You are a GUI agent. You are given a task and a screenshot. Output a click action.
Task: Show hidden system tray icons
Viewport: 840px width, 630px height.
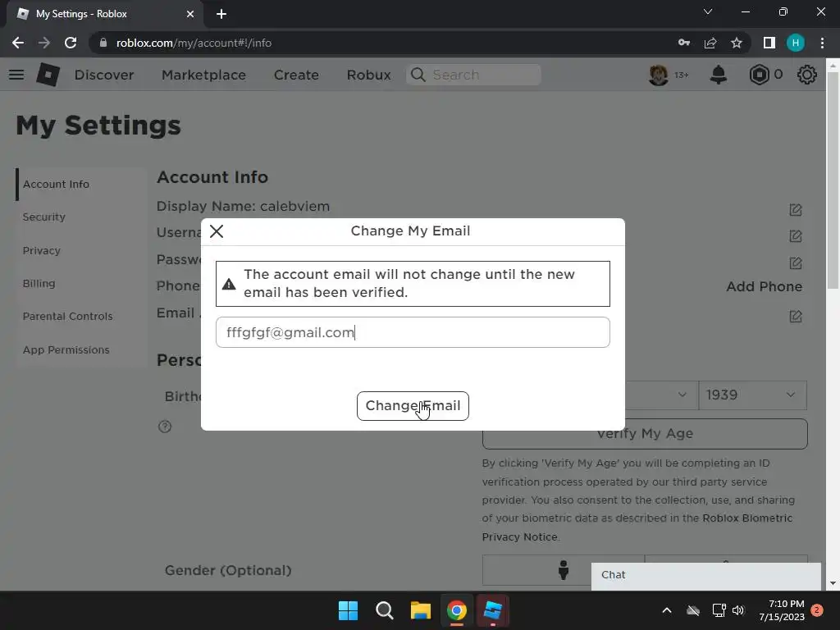667,610
